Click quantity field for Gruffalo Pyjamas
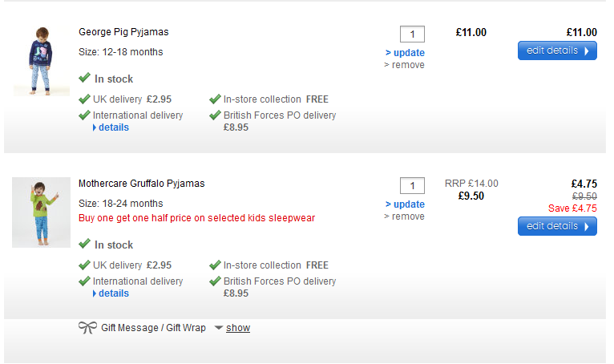This screenshot has height=364, width=614. point(412,186)
